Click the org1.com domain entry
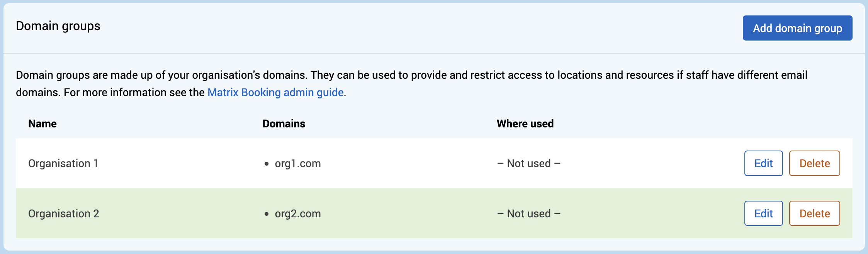Screen dimensions: 868x254 298,164
